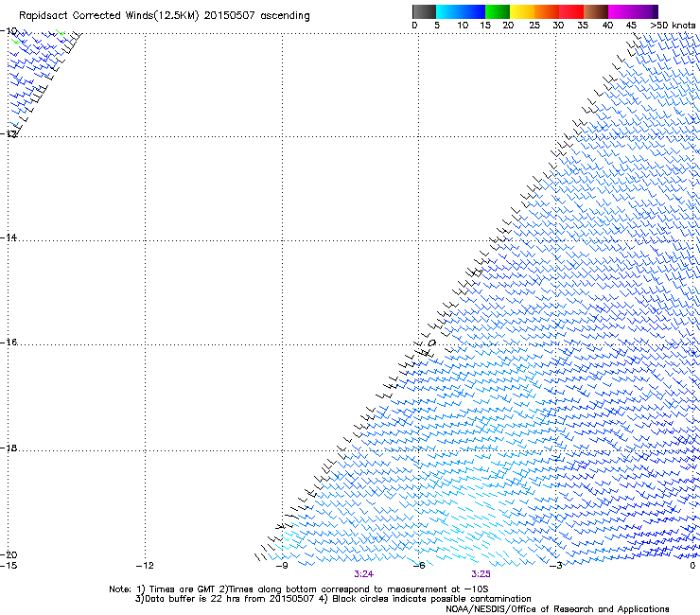Viewport: 700px width, 615px height.
Task: Click the '3:25' purple time label
Action: 481,574
